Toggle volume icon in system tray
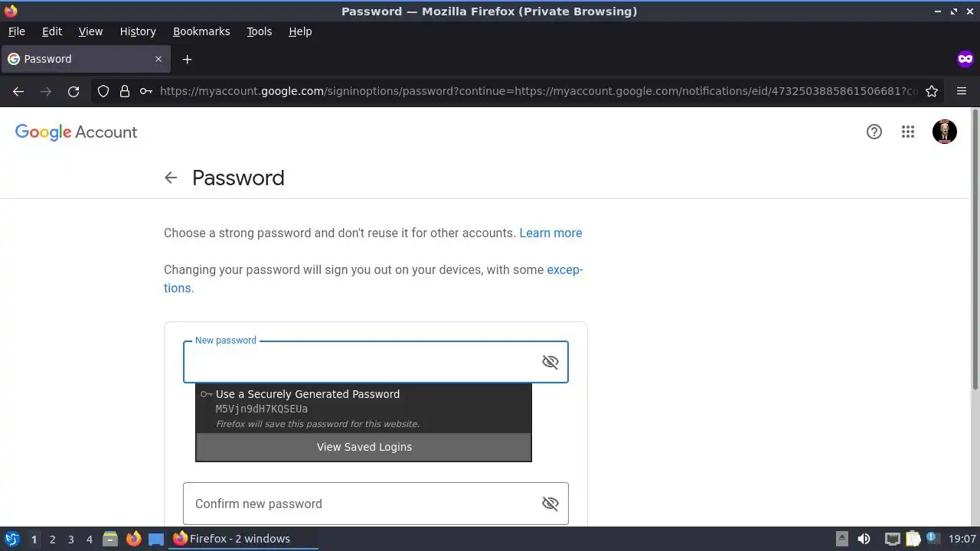 point(864,539)
